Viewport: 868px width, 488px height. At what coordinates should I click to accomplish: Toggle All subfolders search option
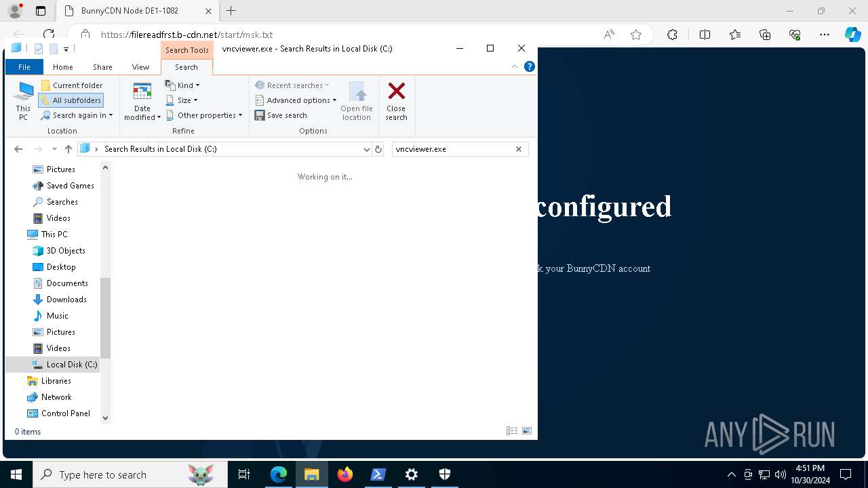71,100
